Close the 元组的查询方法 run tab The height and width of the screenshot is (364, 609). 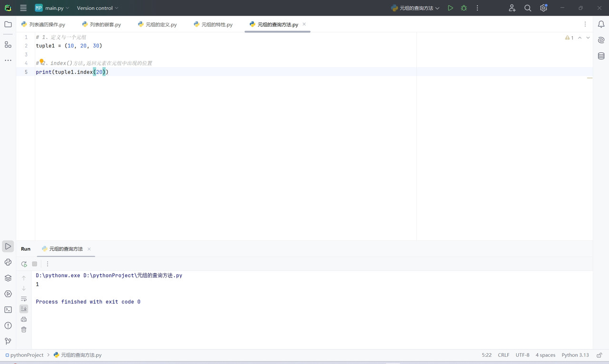click(89, 249)
